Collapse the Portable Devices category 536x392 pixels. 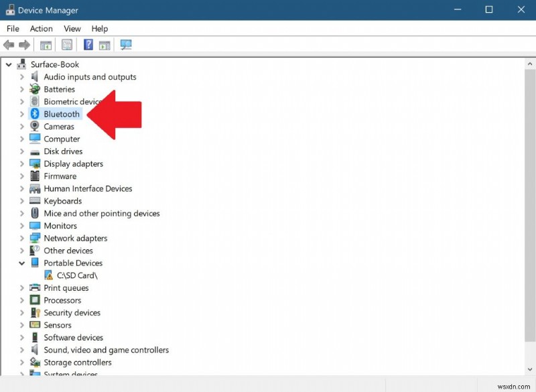point(21,263)
